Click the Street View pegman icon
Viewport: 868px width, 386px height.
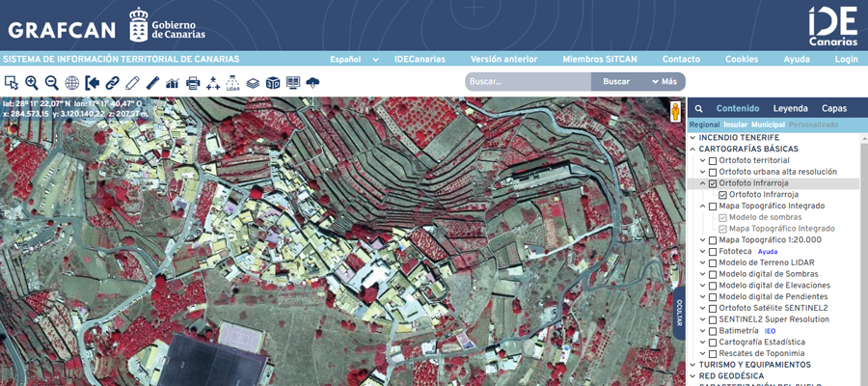coord(676,111)
